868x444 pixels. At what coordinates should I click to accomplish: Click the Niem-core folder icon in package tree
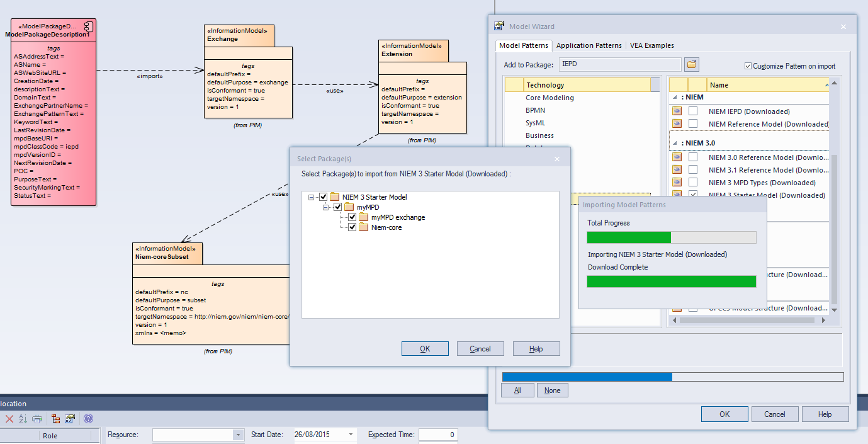tap(364, 227)
